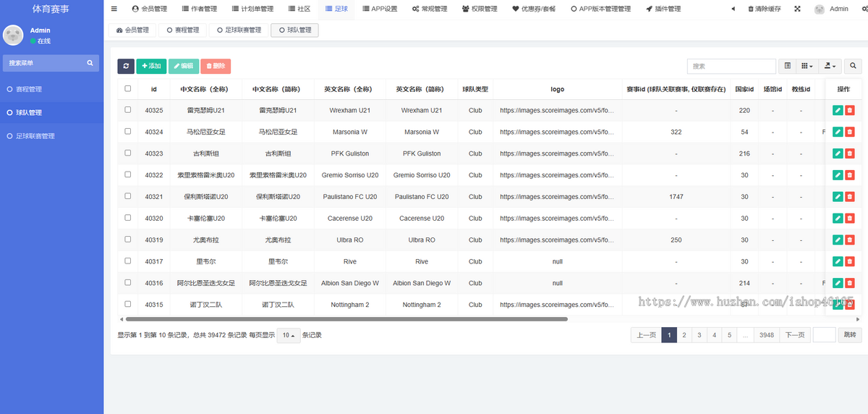Click the green 添加 add button
The height and width of the screenshot is (414, 868).
pos(151,66)
